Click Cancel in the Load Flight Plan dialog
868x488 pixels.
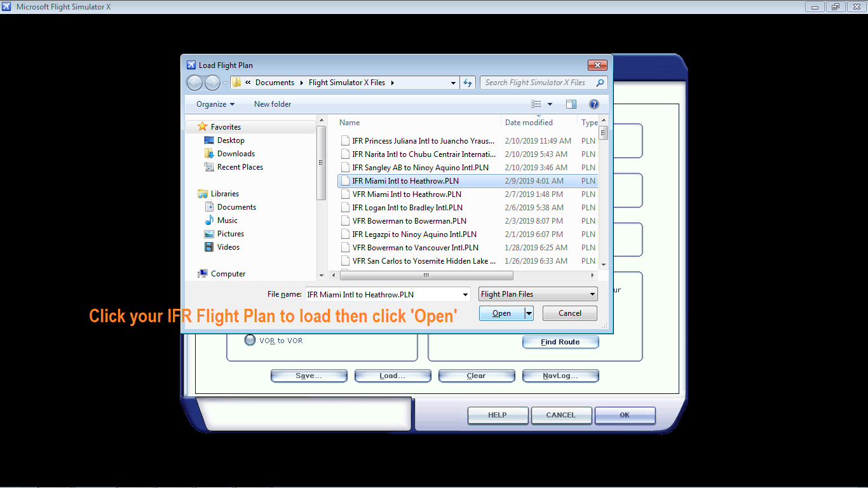570,313
